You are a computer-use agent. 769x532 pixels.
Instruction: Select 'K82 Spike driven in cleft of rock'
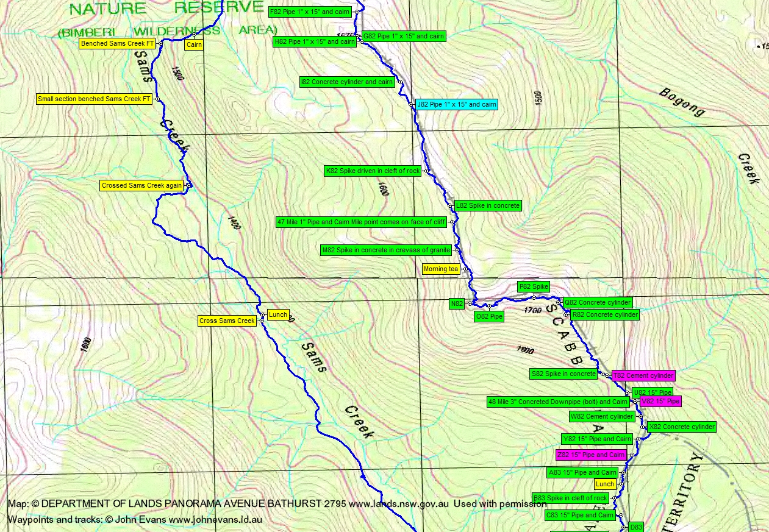pos(373,171)
